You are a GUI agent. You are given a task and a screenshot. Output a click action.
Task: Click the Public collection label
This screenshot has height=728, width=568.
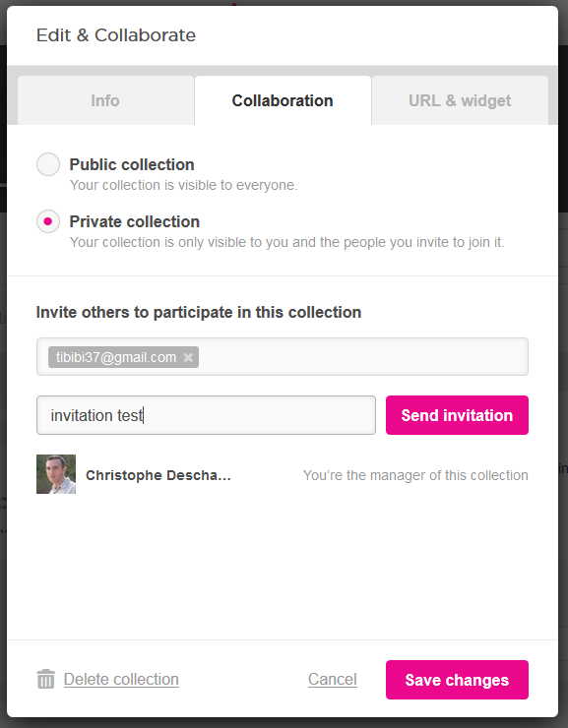pyautogui.click(x=132, y=164)
